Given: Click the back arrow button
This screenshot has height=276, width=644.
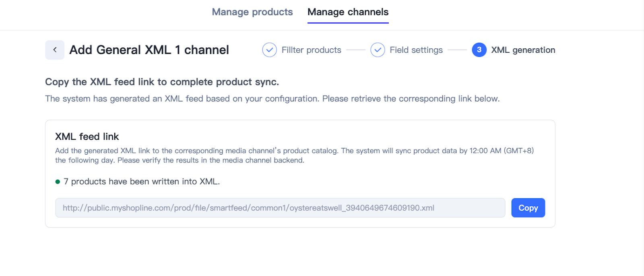Looking at the screenshot, I should point(55,50).
